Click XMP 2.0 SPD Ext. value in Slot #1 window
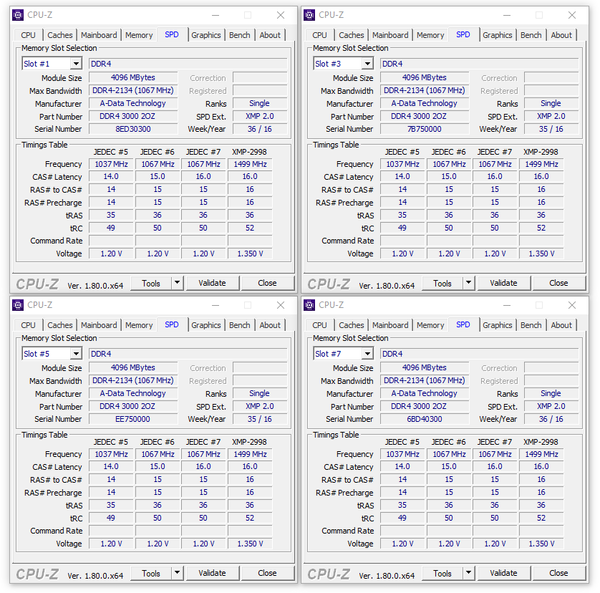 pyautogui.click(x=260, y=116)
